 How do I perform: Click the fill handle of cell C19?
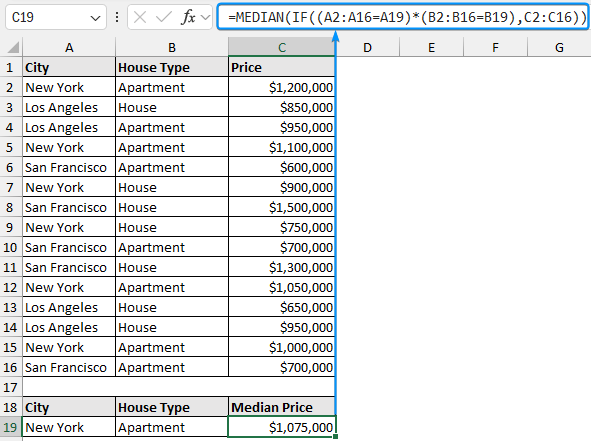pos(335,436)
